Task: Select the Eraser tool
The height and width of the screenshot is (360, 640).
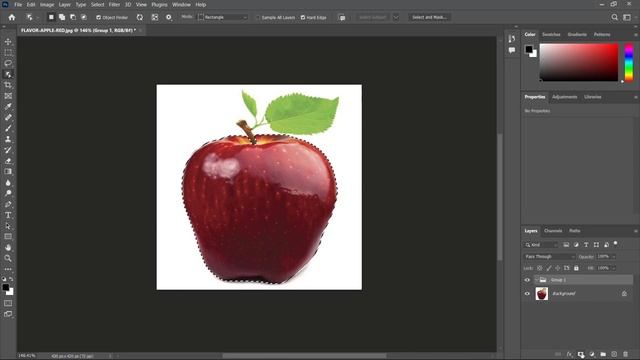Action: tap(8, 161)
